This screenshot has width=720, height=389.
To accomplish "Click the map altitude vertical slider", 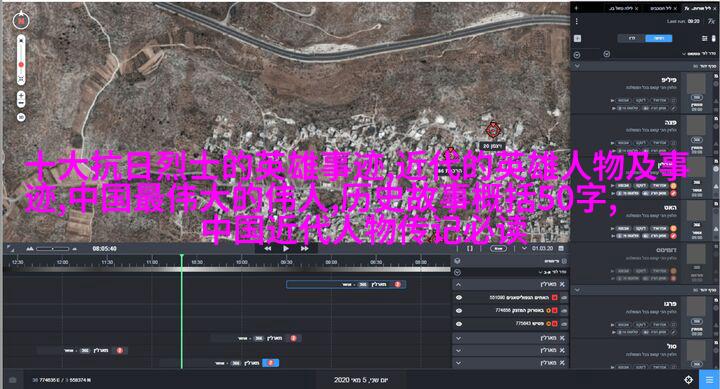I will tap(21, 61).
